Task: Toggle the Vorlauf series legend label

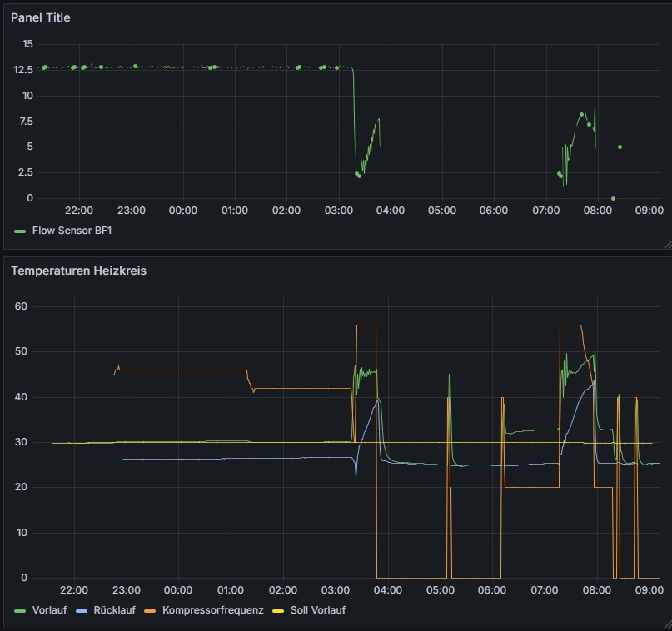Action: click(50, 610)
